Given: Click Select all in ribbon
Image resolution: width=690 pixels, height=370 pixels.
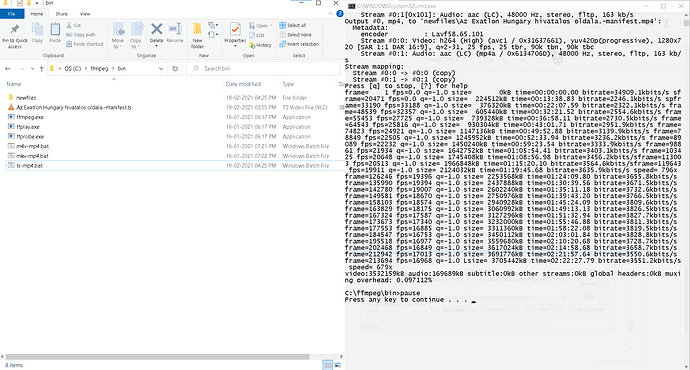Looking at the screenshot, I should (x=293, y=25).
